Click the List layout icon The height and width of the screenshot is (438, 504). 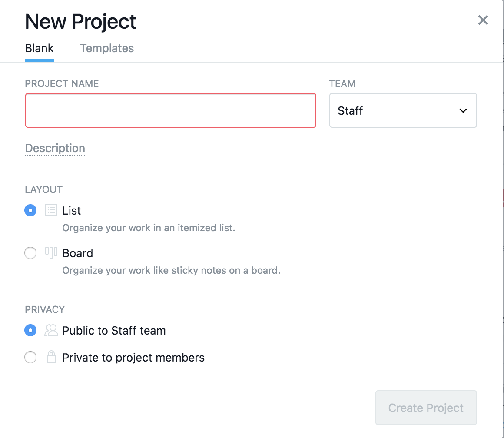tap(51, 211)
